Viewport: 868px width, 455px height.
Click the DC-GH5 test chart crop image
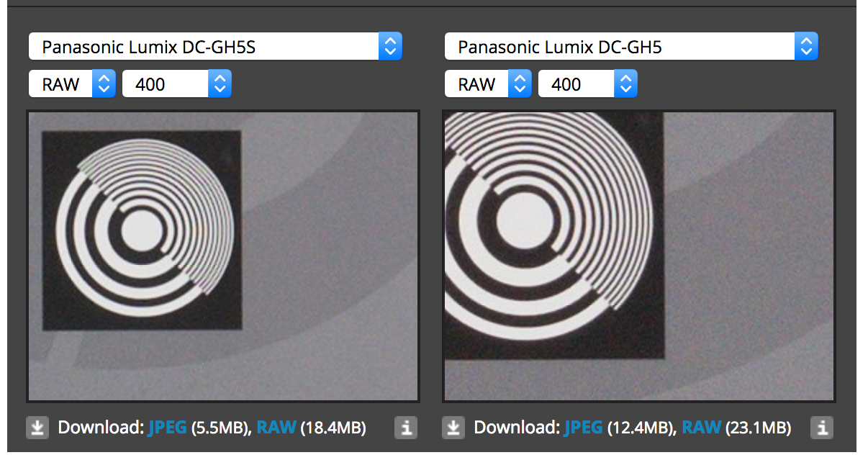[x=639, y=256]
